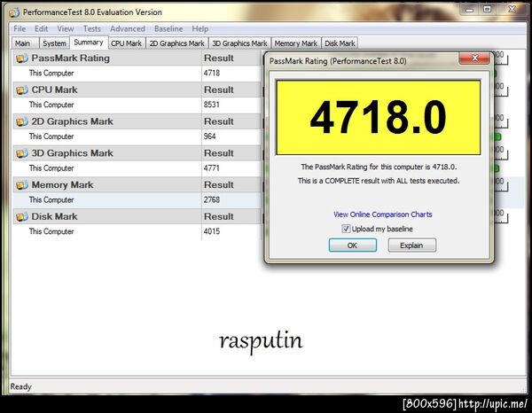Image resolution: width=532 pixels, height=413 pixels.
Task: Click the PassMark result value 4718
Action: point(212,74)
